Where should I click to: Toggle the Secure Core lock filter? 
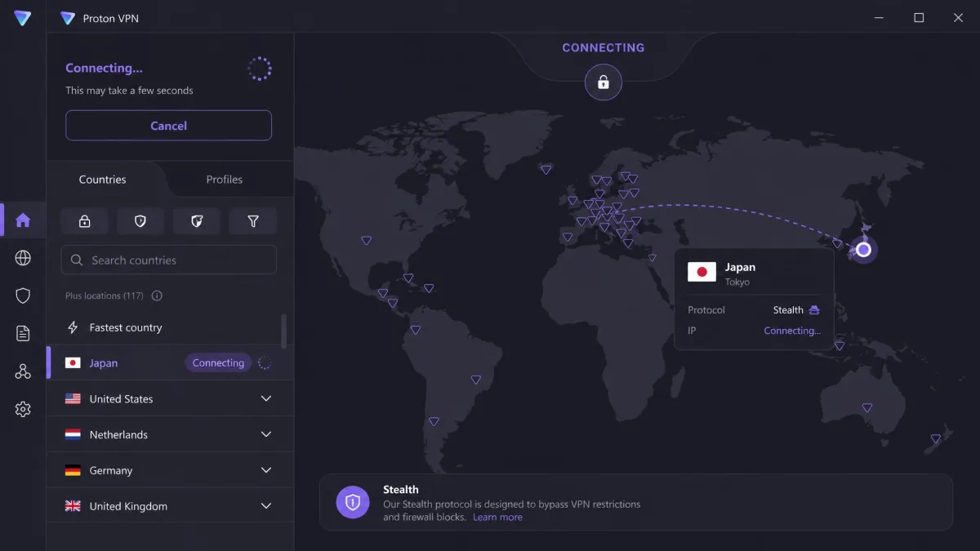tap(84, 221)
